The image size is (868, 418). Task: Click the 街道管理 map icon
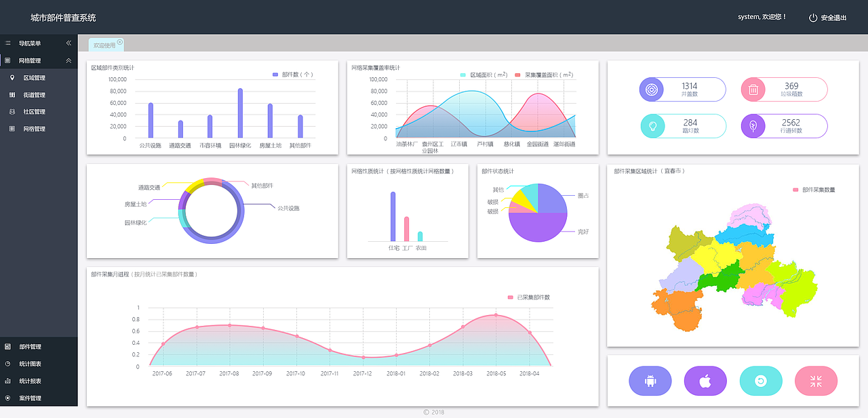12,95
